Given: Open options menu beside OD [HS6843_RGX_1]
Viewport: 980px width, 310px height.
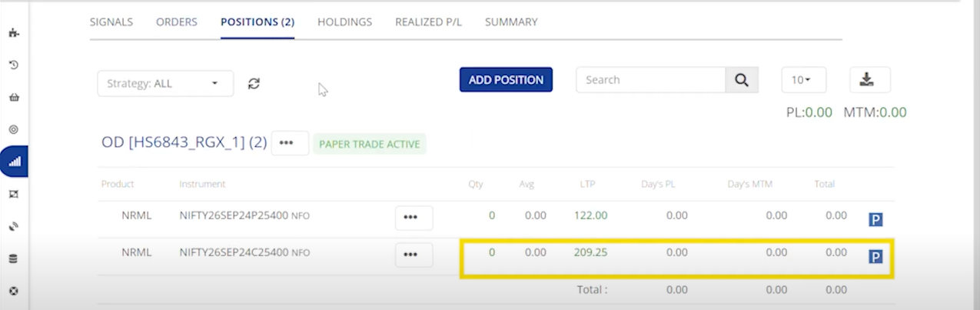Looking at the screenshot, I should 289,143.
